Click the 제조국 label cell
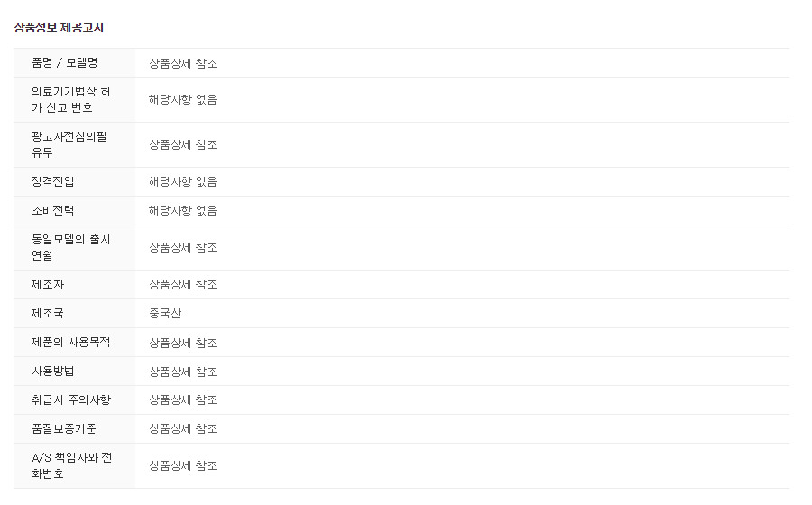Viewport: 812px width, 505px height. tap(48, 314)
